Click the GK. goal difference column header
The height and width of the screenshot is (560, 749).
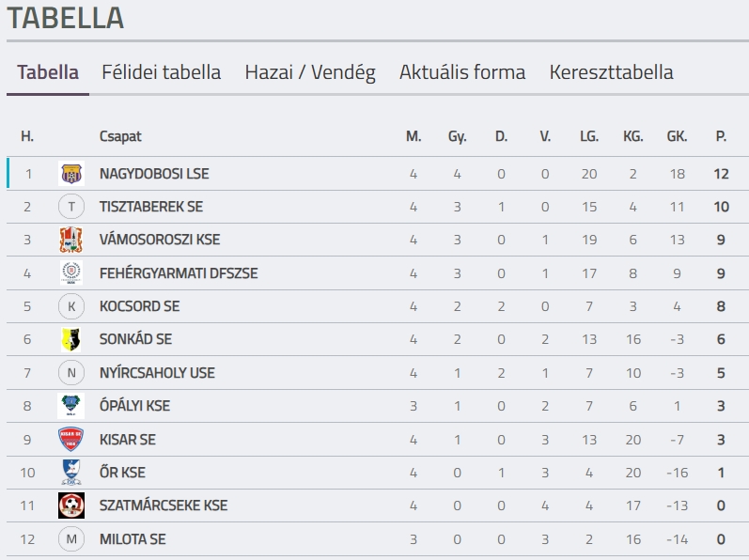[677, 136]
